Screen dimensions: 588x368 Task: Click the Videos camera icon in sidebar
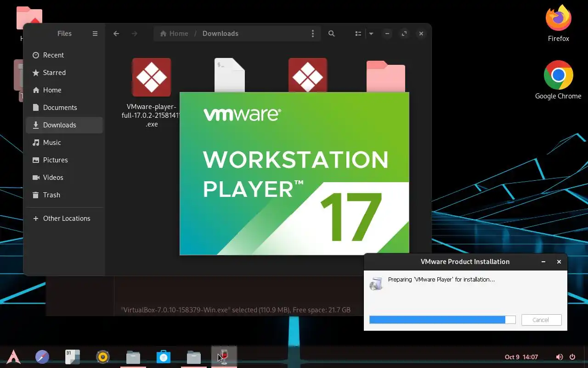click(36, 178)
